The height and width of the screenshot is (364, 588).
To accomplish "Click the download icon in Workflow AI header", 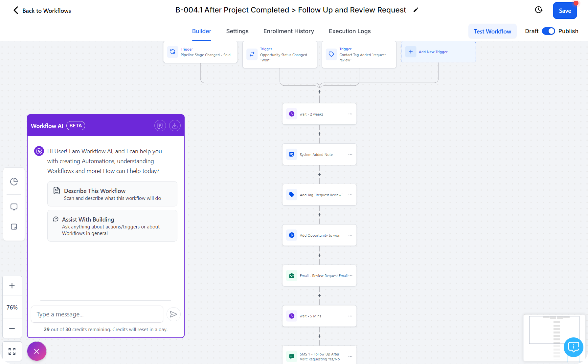I will [x=175, y=126].
